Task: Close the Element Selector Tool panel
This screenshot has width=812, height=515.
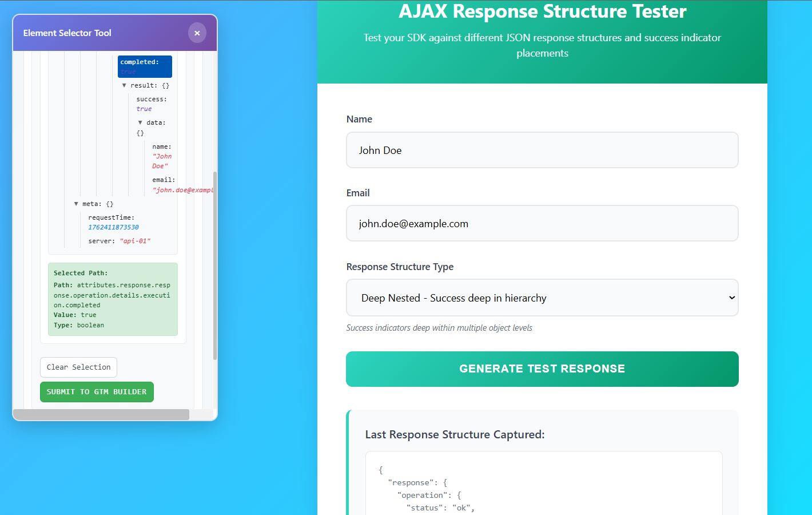Action: pos(197,33)
